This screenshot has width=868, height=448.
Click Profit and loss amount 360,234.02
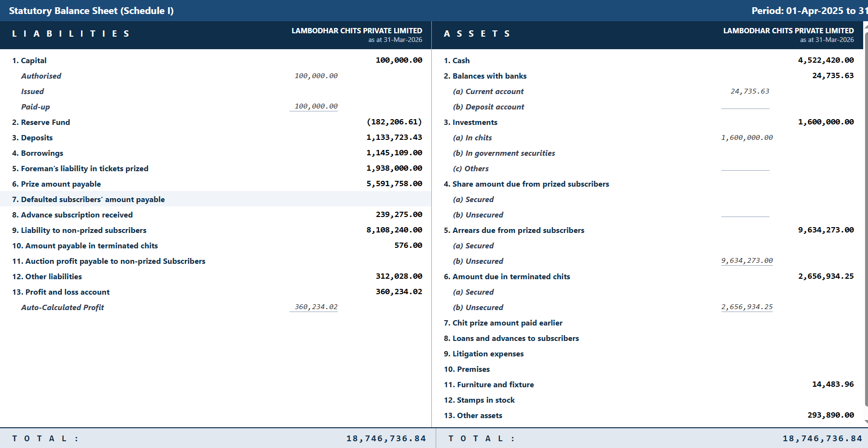point(399,292)
